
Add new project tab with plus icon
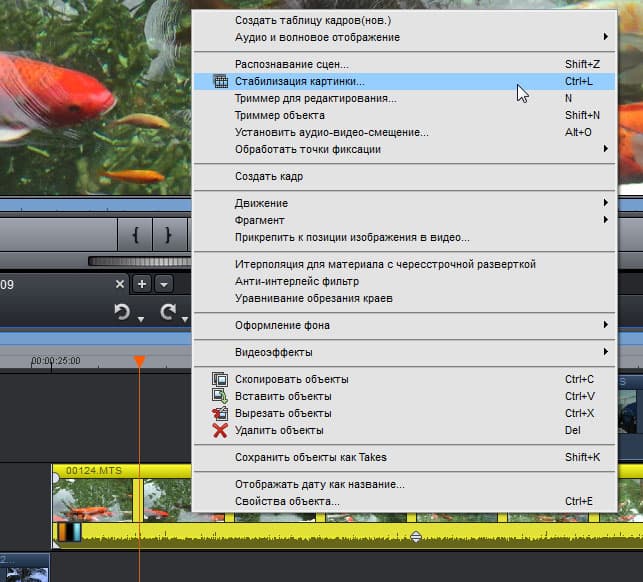142,284
